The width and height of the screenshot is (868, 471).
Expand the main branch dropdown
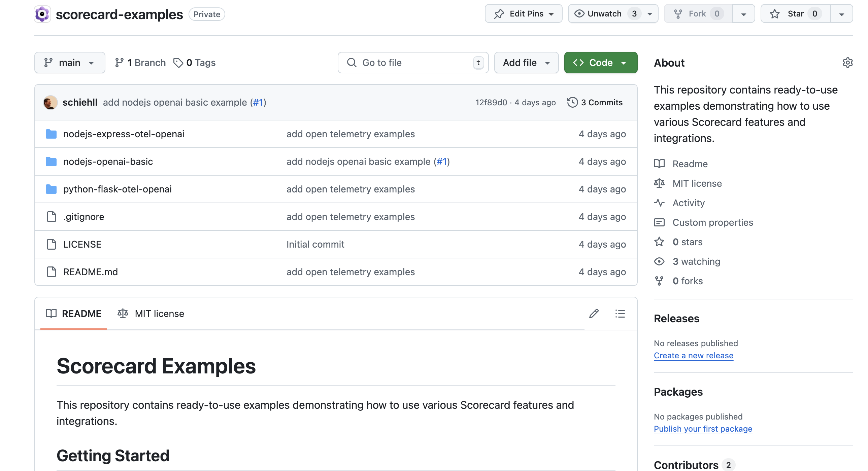69,63
